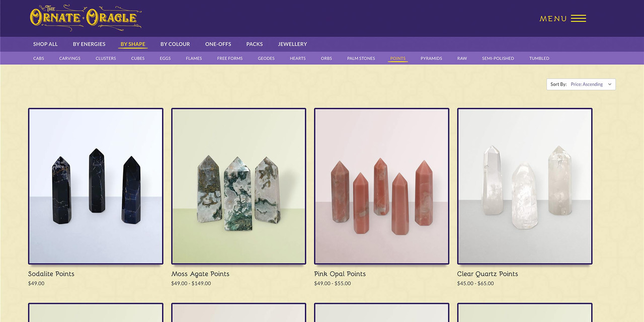Image resolution: width=644 pixels, height=322 pixels.
Task: Go to By Colour category
Action: coord(175,44)
